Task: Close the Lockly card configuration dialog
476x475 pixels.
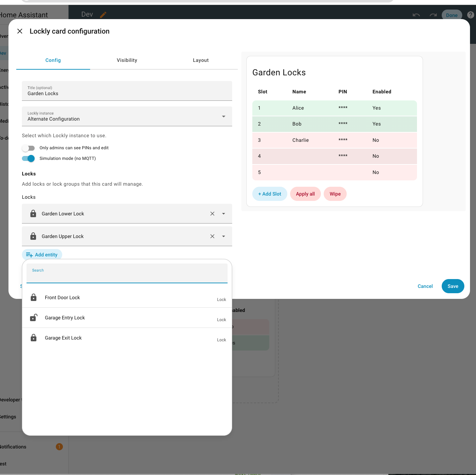Action: (x=20, y=31)
